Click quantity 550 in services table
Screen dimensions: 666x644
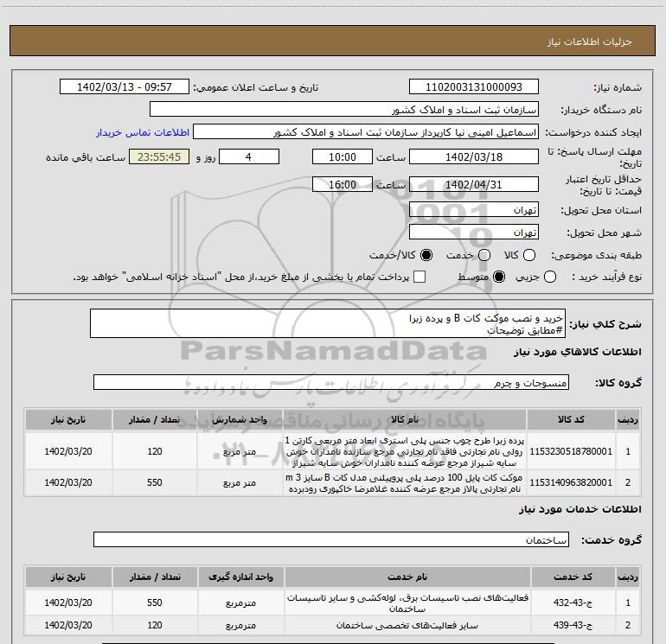coord(155,603)
